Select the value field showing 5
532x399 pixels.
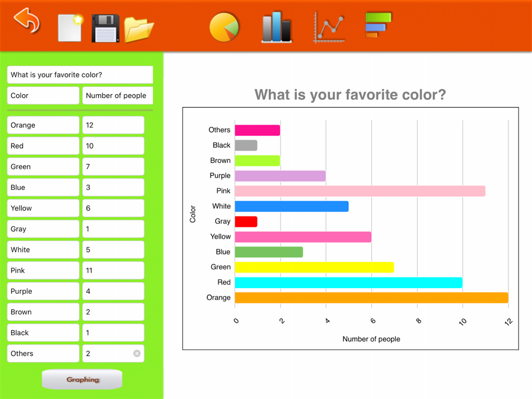pos(113,249)
